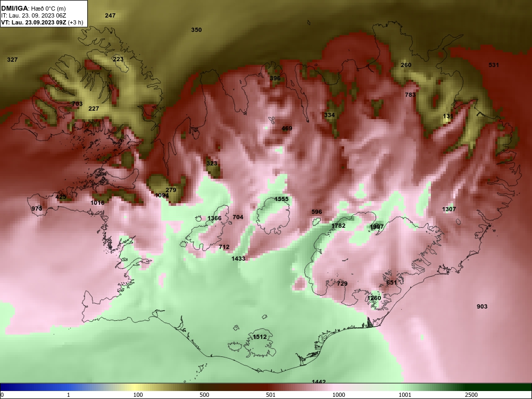This screenshot has height=399, width=532.
Task: Click the 531 reading offshore
Action: tap(494, 65)
